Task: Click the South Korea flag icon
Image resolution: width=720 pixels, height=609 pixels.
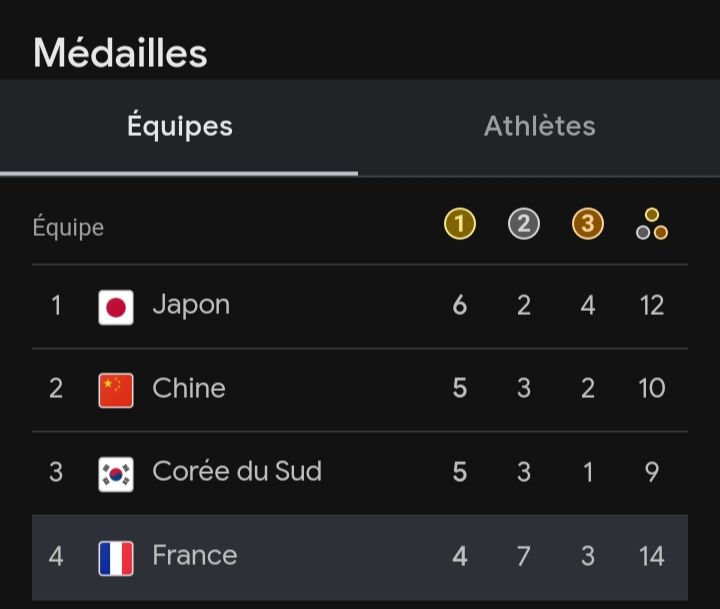Action: point(116,473)
